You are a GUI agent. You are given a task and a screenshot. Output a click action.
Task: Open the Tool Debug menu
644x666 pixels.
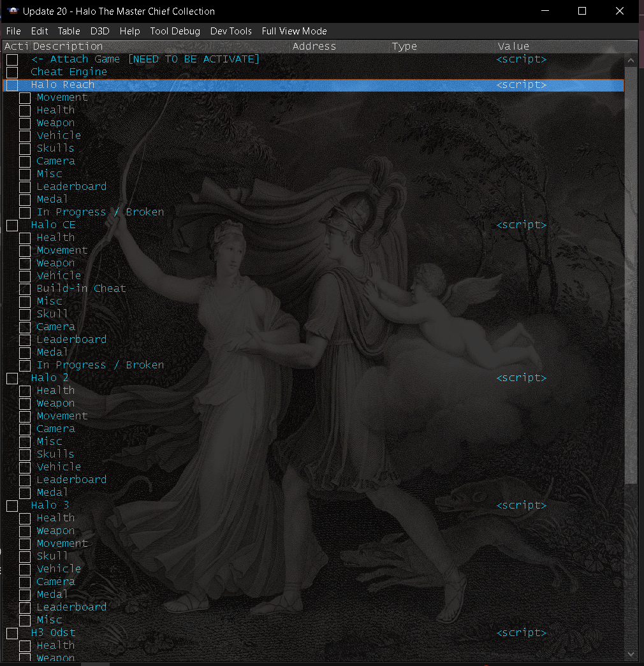point(175,31)
